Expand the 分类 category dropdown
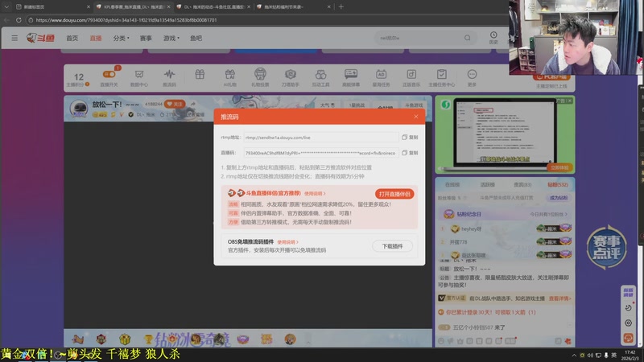The height and width of the screenshot is (362, 644). [122, 38]
